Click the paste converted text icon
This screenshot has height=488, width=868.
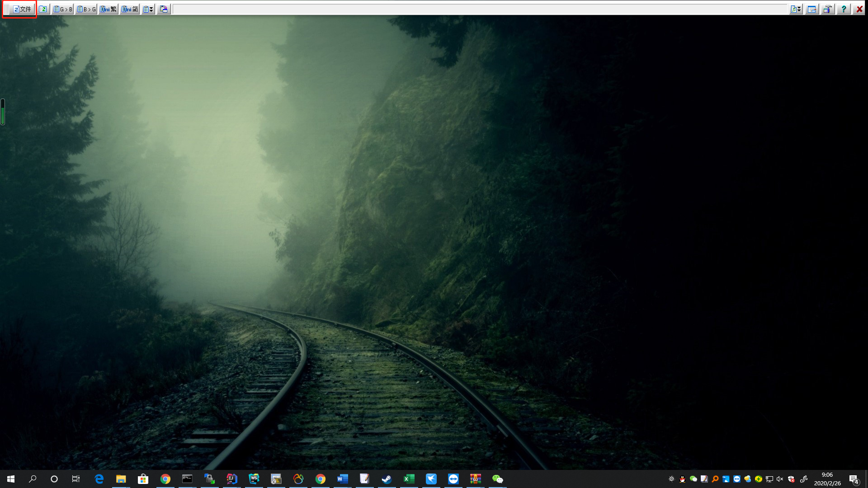pos(164,9)
